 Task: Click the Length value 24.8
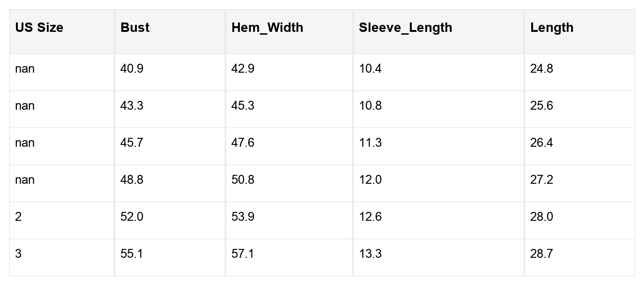[x=541, y=69]
